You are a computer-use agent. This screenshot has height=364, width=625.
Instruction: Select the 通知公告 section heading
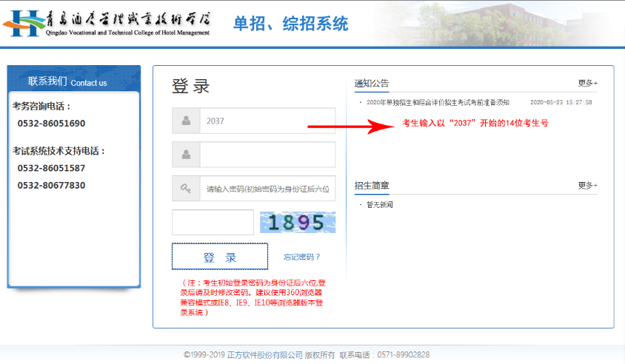click(x=372, y=83)
